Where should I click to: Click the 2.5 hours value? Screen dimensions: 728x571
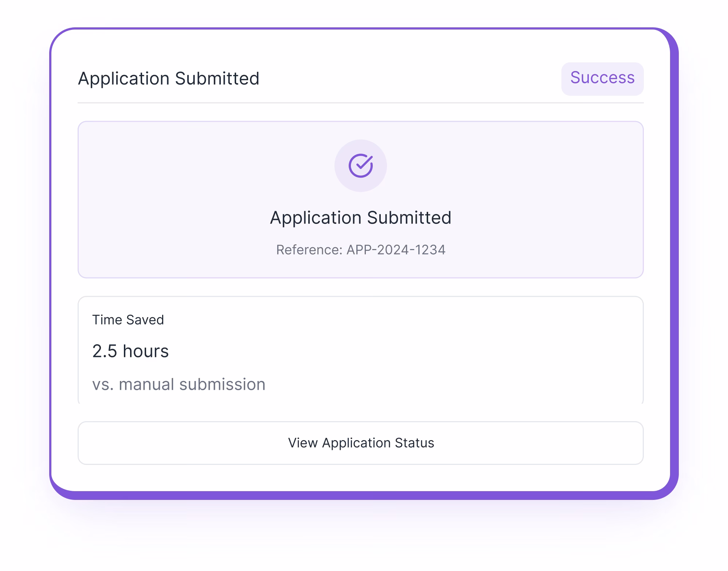point(131,351)
